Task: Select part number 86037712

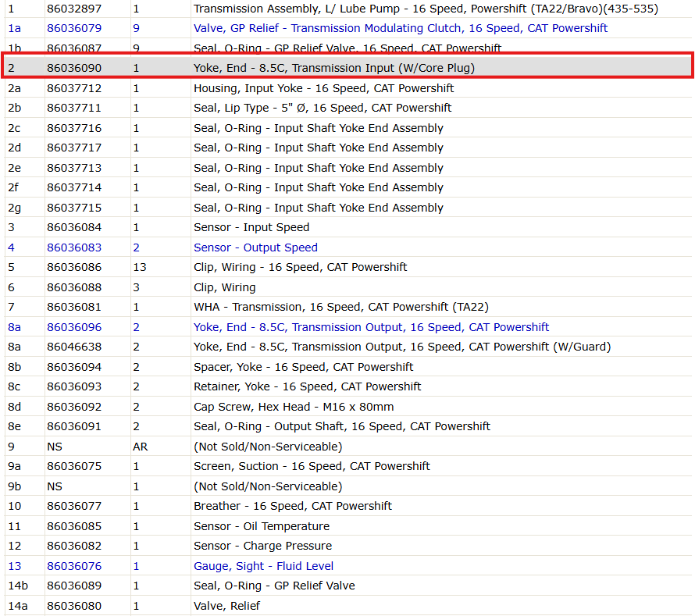Action: 74,88
